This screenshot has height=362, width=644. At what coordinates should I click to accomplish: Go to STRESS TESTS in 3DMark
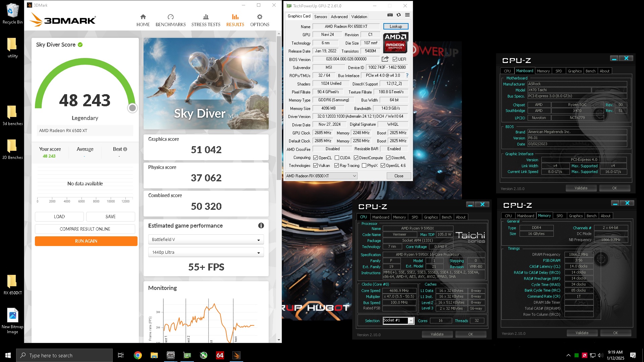click(206, 20)
